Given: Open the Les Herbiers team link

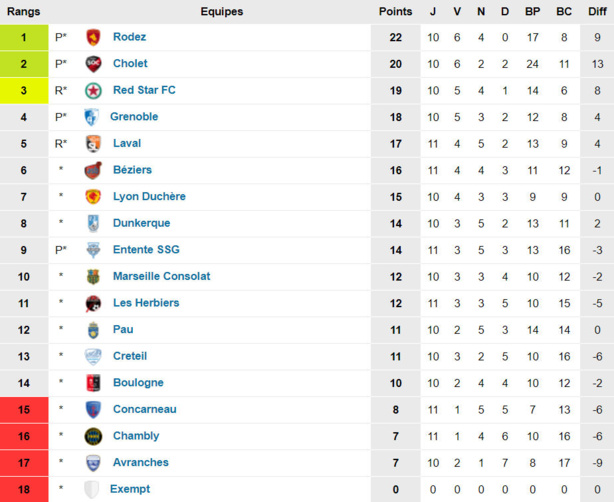Looking at the screenshot, I should (x=146, y=303).
